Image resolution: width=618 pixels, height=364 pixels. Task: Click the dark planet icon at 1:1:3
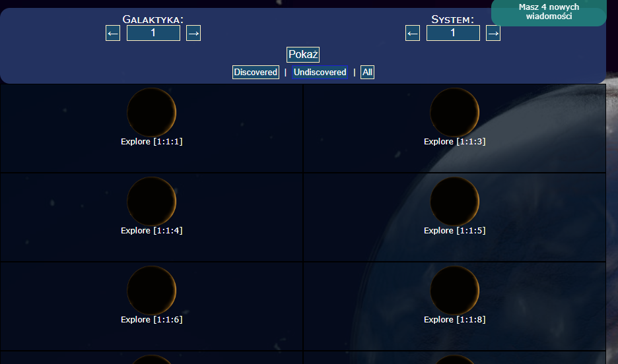[x=454, y=112]
